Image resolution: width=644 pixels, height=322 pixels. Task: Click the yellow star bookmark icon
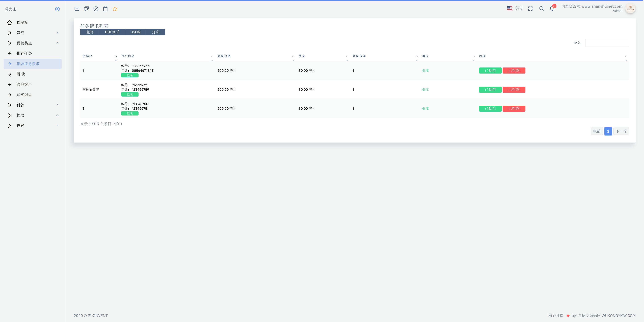(x=115, y=9)
